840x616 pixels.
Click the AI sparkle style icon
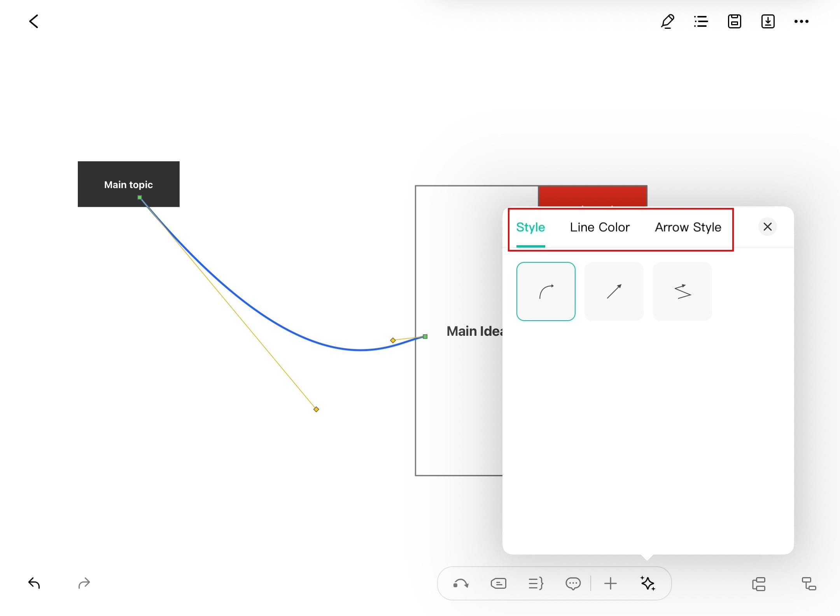[648, 583]
